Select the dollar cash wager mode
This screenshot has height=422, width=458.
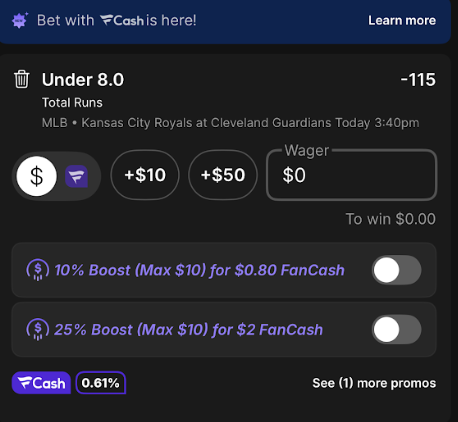(x=36, y=176)
